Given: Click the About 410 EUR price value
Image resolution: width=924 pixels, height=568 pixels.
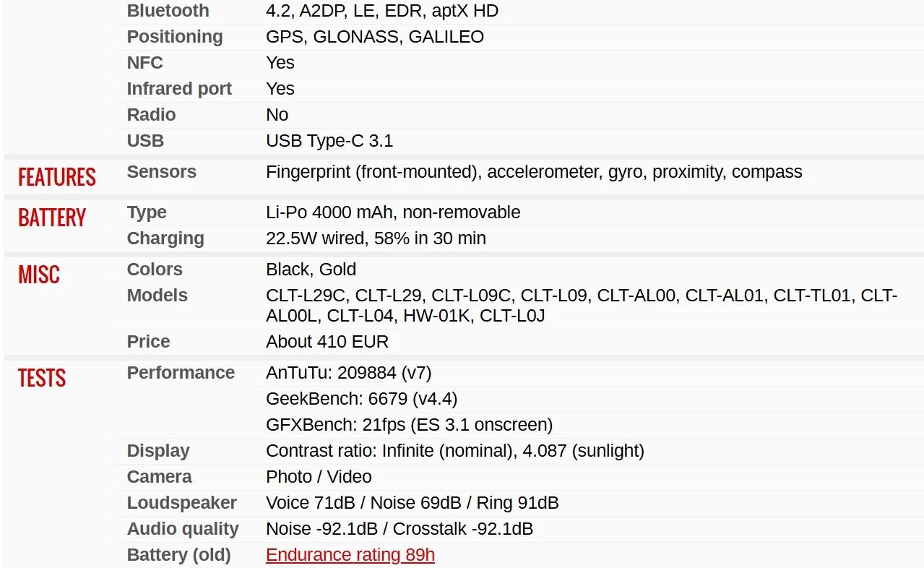Looking at the screenshot, I should pyautogui.click(x=327, y=342).
